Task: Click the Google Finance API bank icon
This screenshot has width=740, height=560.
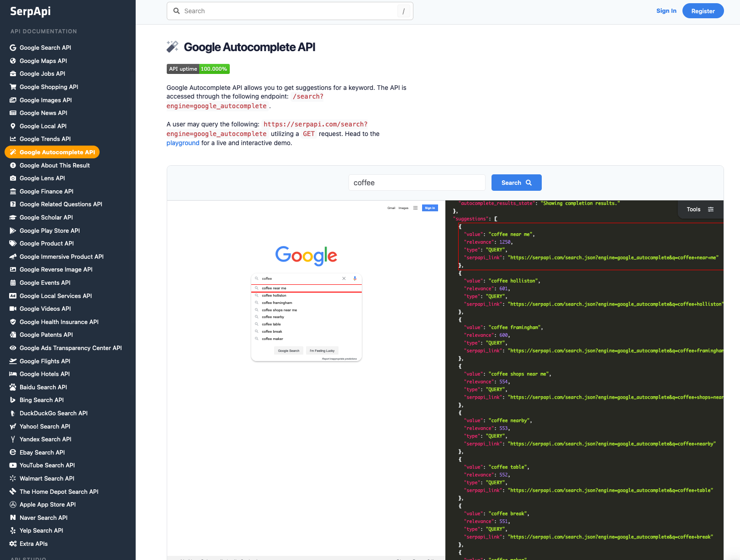Action: pyautogui.click(x=13, y=191)
